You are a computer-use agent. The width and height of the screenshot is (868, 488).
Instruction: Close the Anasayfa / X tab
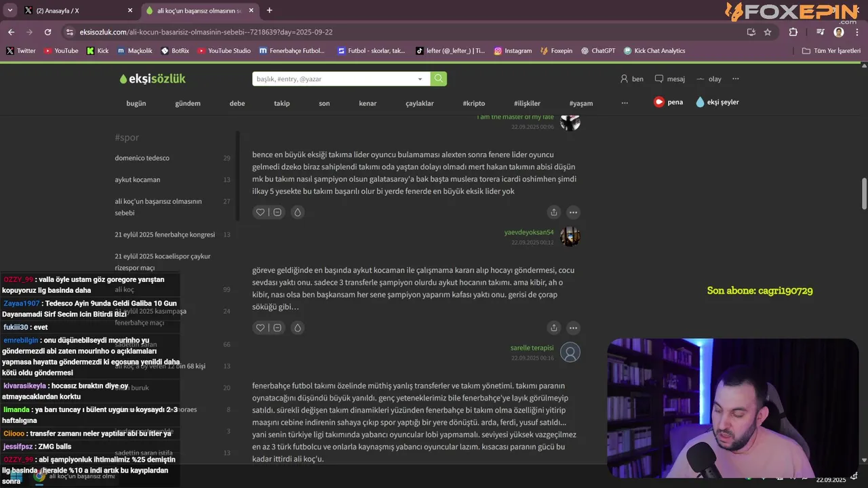[130, 10]
